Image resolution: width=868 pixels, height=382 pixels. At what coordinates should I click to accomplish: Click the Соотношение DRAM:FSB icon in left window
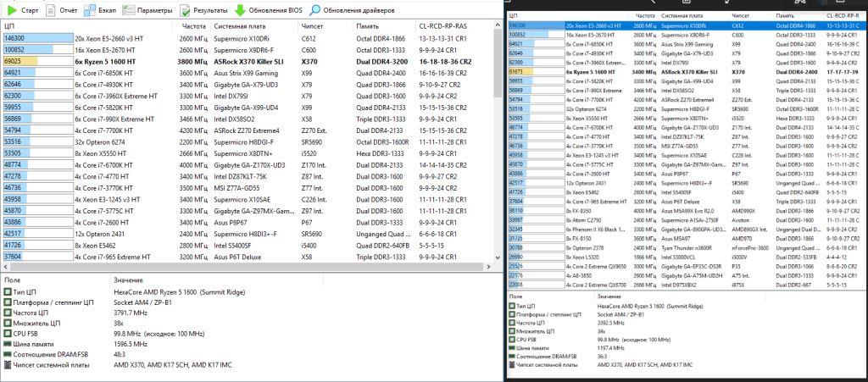(7, 355)
